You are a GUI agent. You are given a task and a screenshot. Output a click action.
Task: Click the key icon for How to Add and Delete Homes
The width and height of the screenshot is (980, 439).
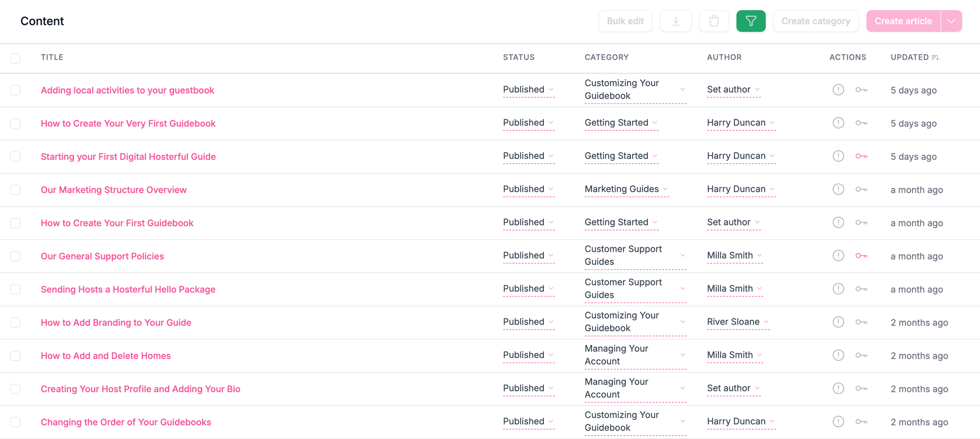pos(861,355)
